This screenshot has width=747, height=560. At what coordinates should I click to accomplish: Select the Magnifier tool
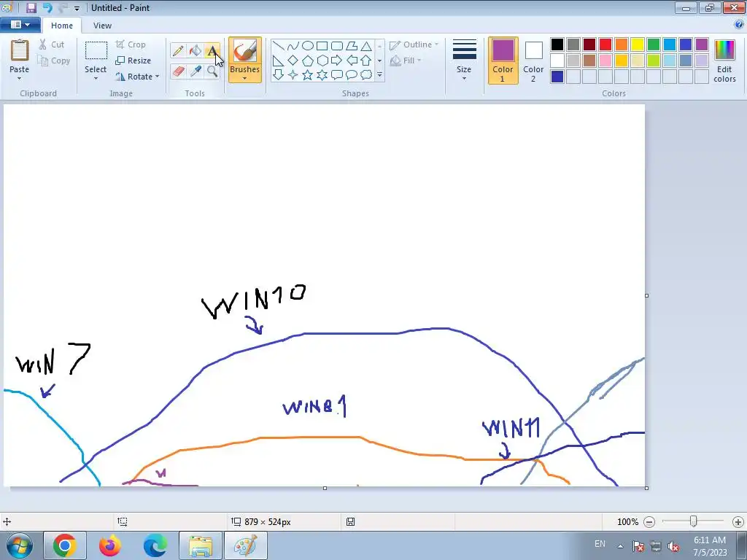coord(212,71)
